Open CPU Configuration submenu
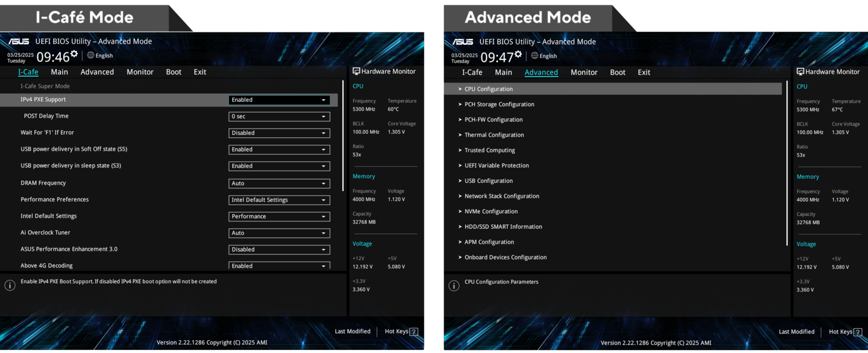This screenshot has width=868, height=353. point(613,89)
